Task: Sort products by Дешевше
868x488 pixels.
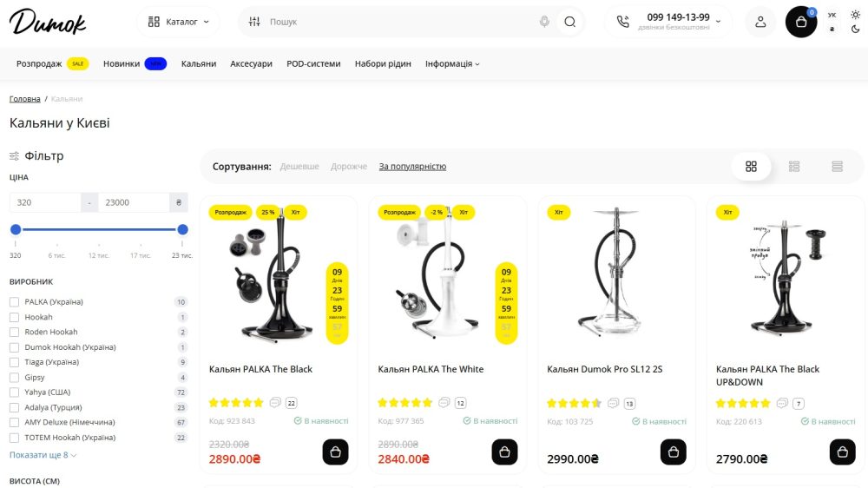Action: (x=299, y=166)
